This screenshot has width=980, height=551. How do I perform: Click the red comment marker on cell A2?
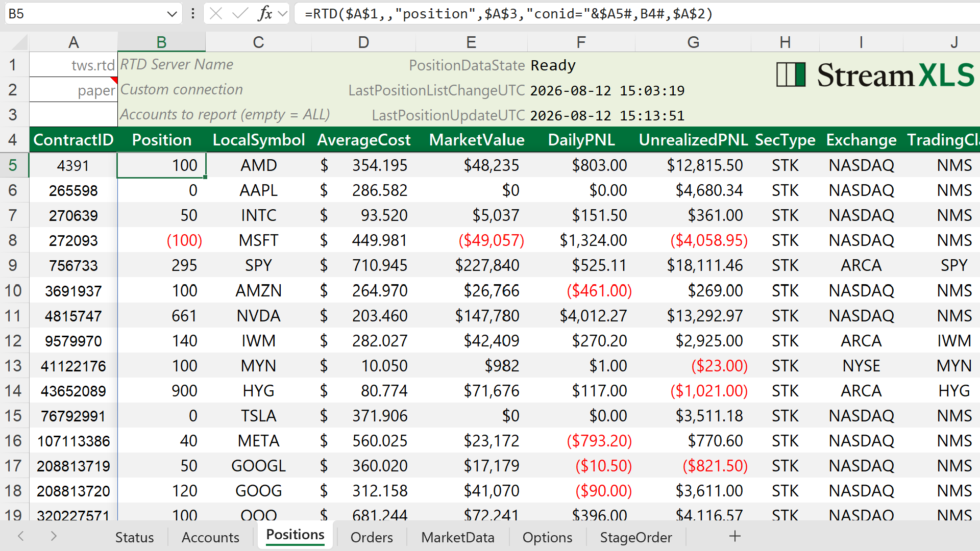[x=114, y=80]
